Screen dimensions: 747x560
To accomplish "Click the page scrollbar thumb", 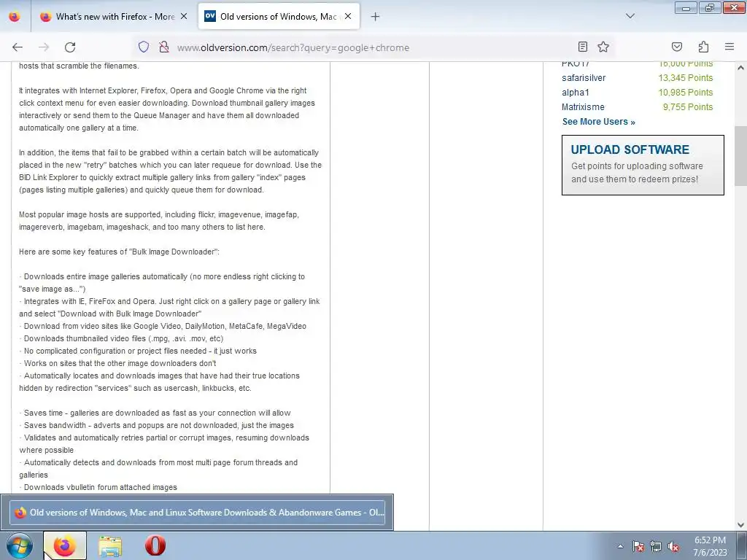I will pos(740,156).
